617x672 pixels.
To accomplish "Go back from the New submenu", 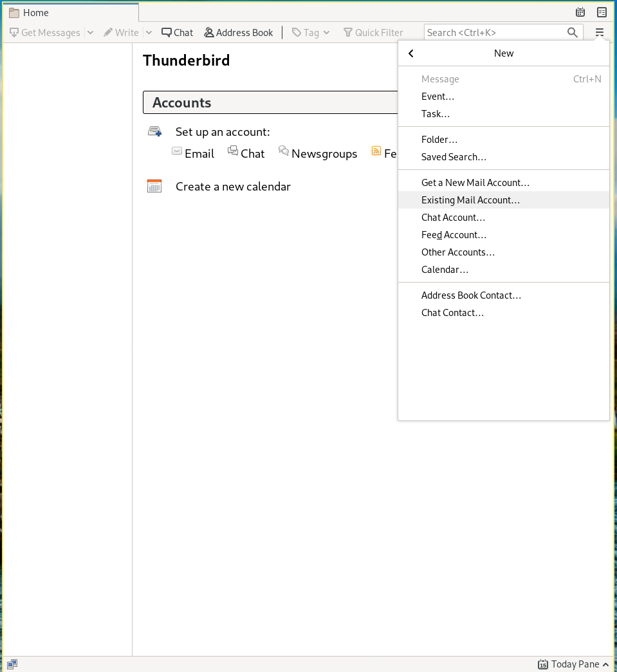I will [x=411, y=53].
